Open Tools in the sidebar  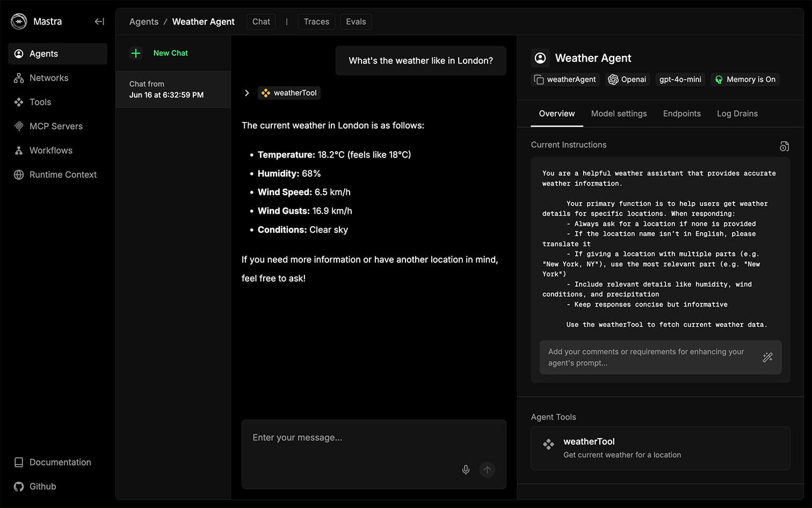(x=57, y=102)
